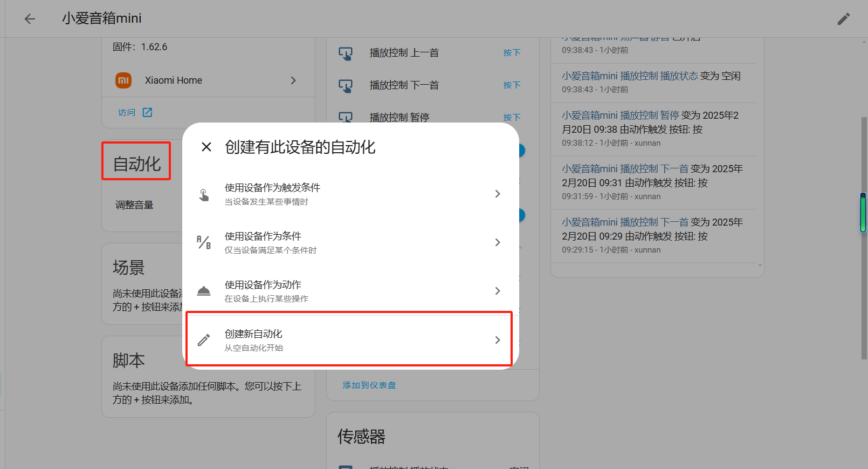Select 使用设备作为条件 option
The height and width of the screenshot is (469, 868).
350,243
